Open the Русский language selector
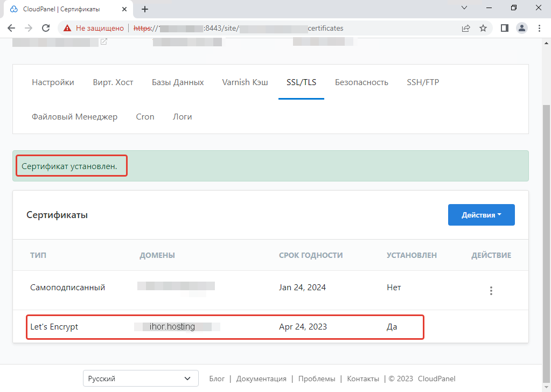Screen dimensions: 551x392 pos(140,379)
